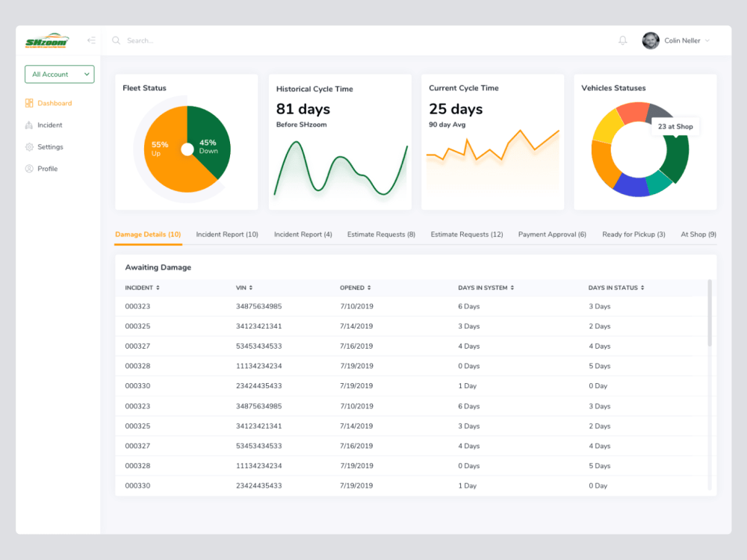This screenshot has width=747, height=560.
Task: Open the OPENED column sort selector
Action: [x=371, y=287]
